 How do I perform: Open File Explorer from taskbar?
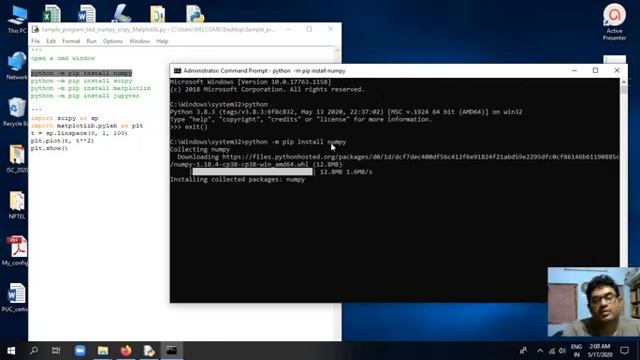(x=103, y=351)
